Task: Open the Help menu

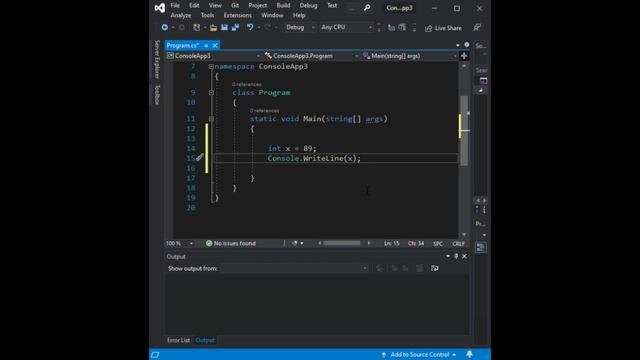Action: point(299,15)
